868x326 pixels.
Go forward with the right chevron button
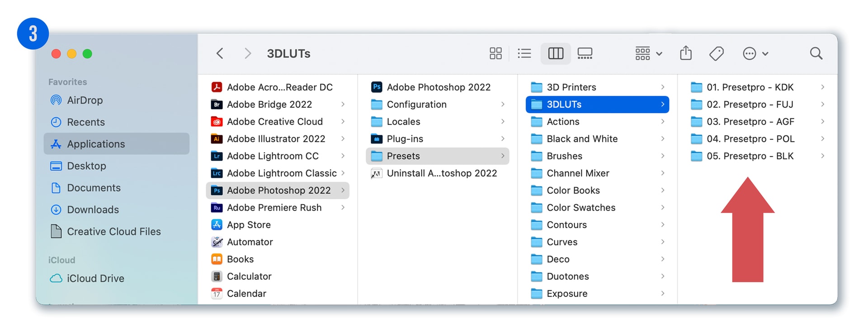click(248, 53)
